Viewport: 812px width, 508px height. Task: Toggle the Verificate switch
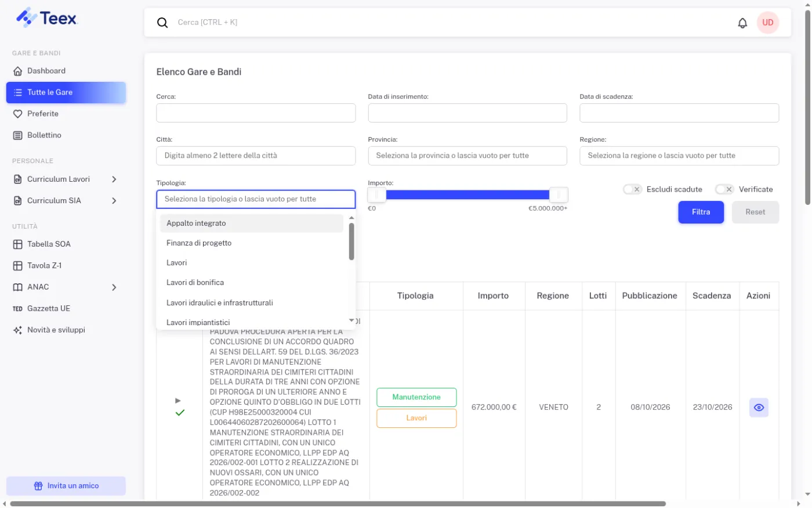(724, 189)
